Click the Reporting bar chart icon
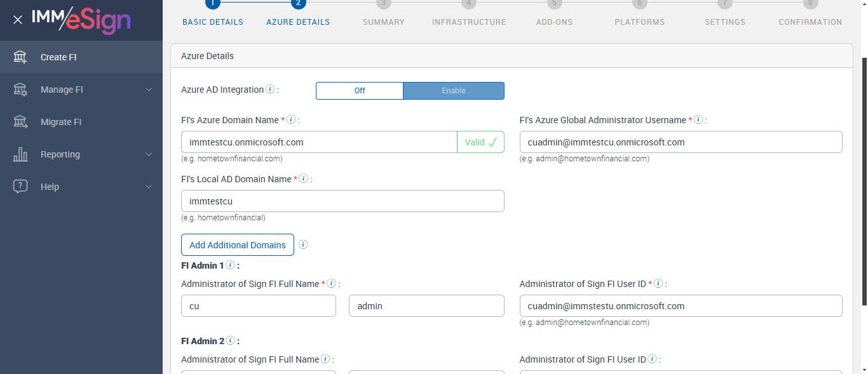The image size is (868, 374). [x=20, y=154]
